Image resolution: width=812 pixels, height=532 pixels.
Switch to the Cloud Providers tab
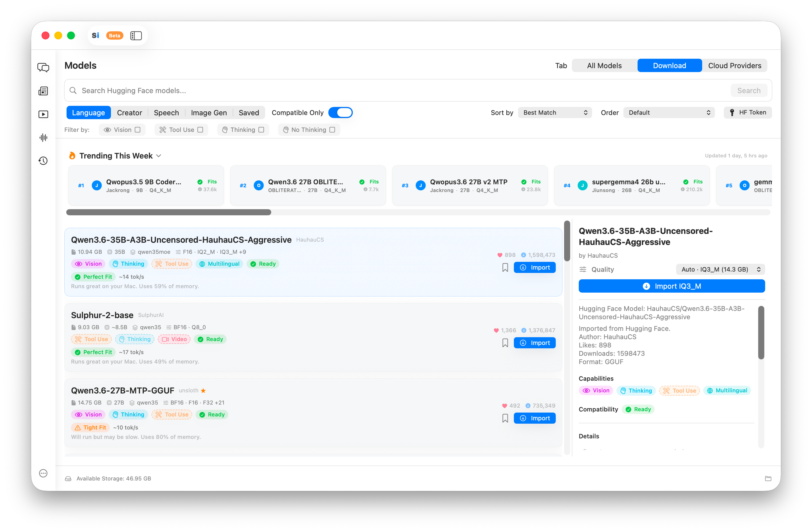pyautogui.click(x=735, y=65)
